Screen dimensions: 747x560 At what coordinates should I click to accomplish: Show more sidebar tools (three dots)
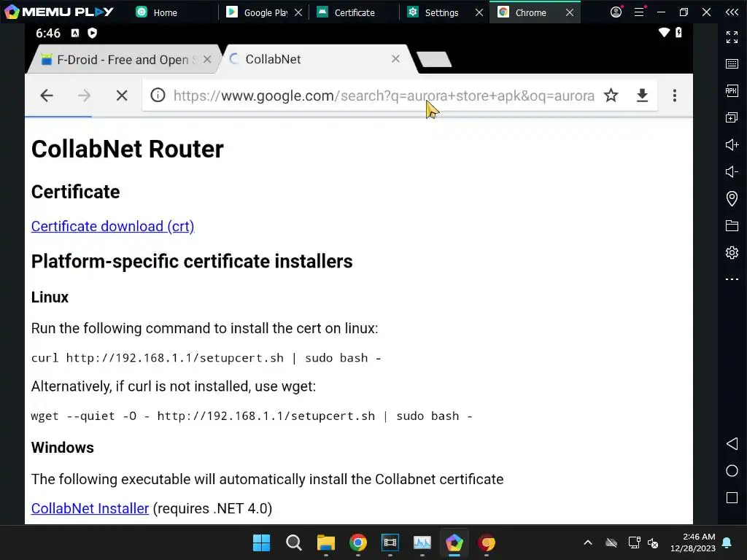point(732,279)
